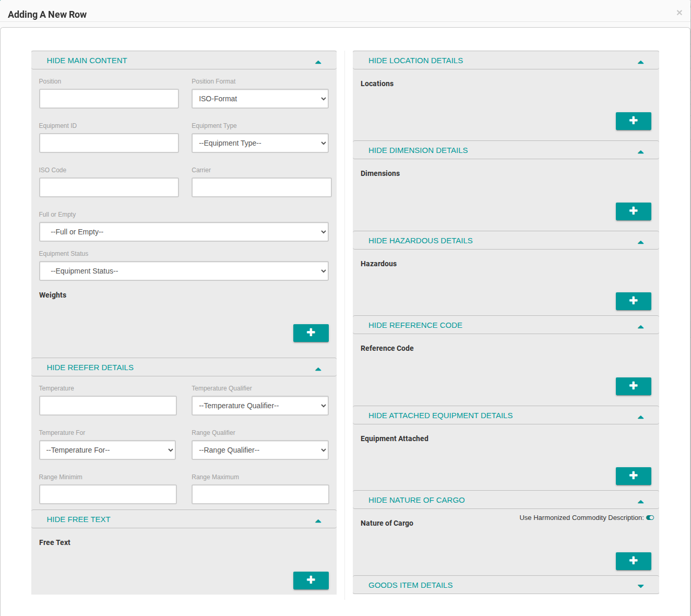Collapse the Hide Hazardous Details section
The image size is (691, 616).
506,241
